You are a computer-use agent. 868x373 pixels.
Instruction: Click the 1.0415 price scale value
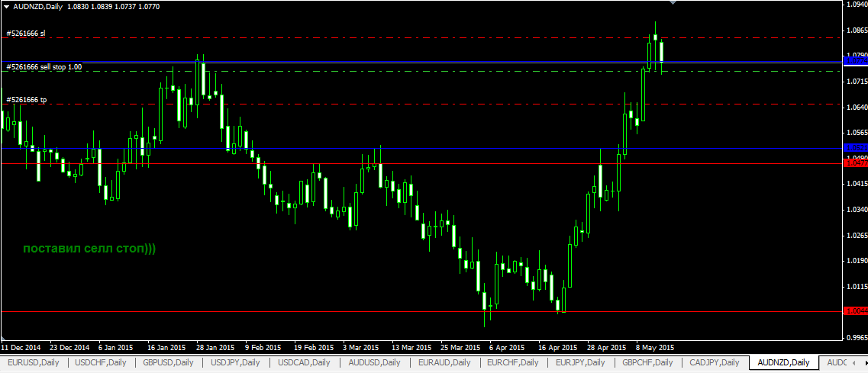coord(857,184)
